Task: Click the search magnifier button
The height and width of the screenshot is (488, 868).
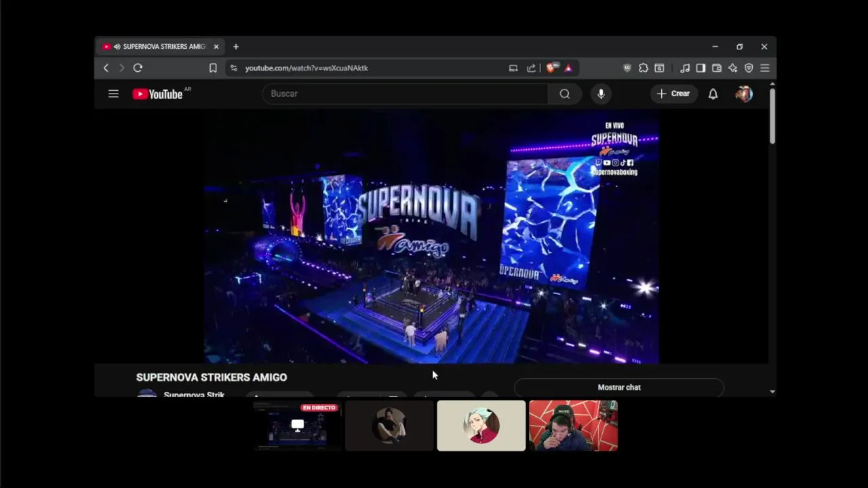Action: [x=565, y=94]
